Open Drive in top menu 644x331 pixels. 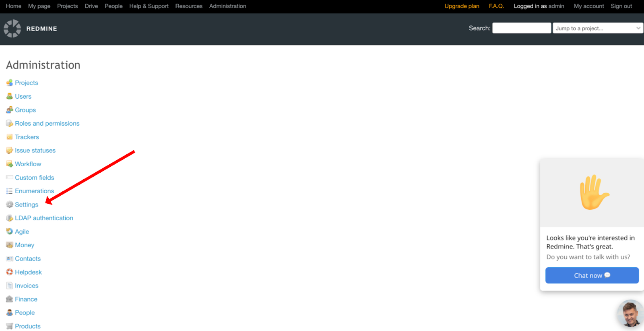[91, 6]
